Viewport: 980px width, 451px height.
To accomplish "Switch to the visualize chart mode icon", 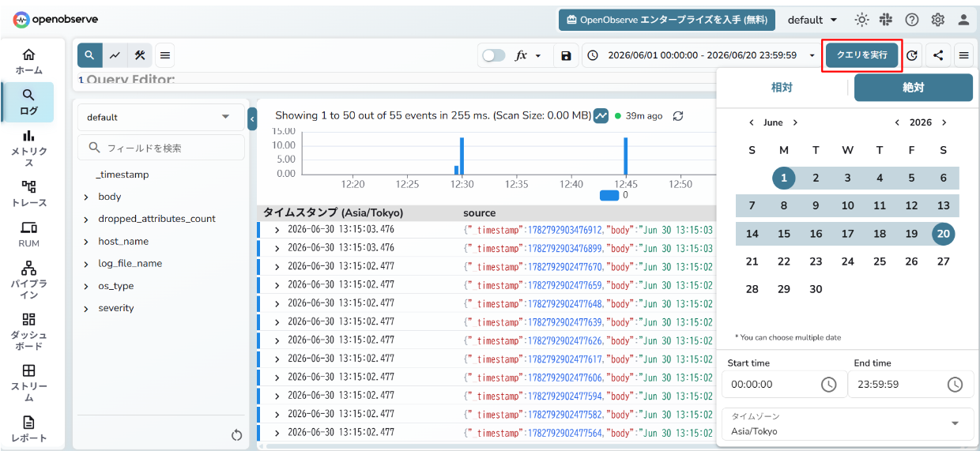I will pyautogui.click(x=115, y=55).
